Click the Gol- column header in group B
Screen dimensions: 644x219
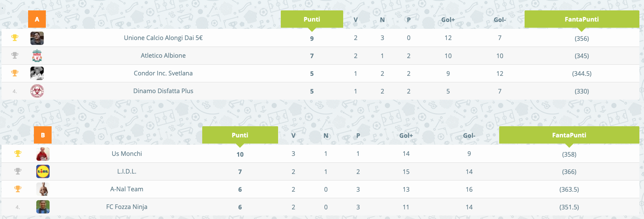(469, 135)
